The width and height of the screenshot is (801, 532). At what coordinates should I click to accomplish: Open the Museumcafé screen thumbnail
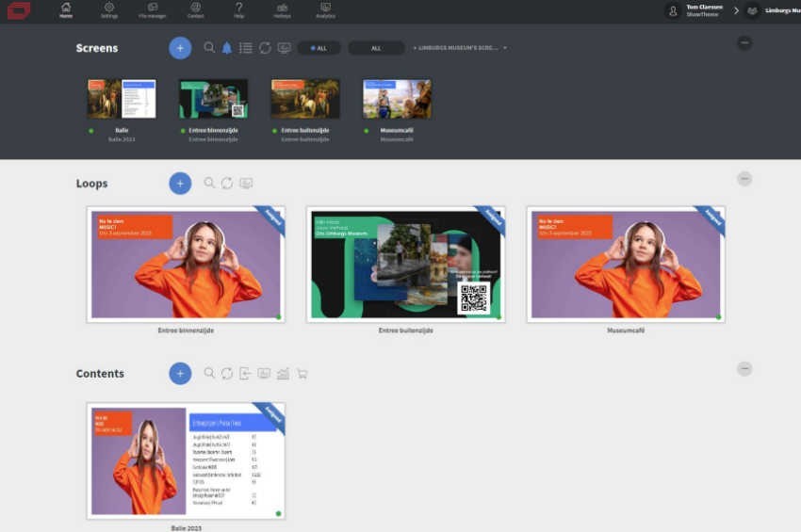397,99
